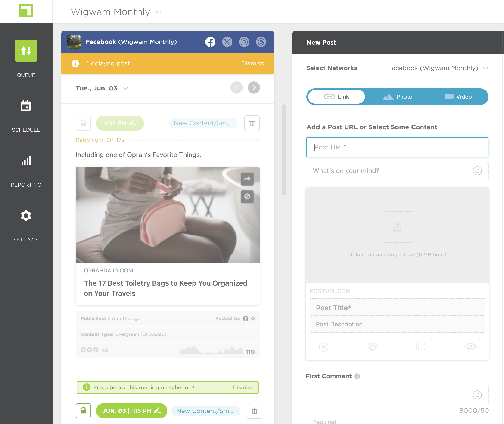Switch to the X network icon

(227, 42)
